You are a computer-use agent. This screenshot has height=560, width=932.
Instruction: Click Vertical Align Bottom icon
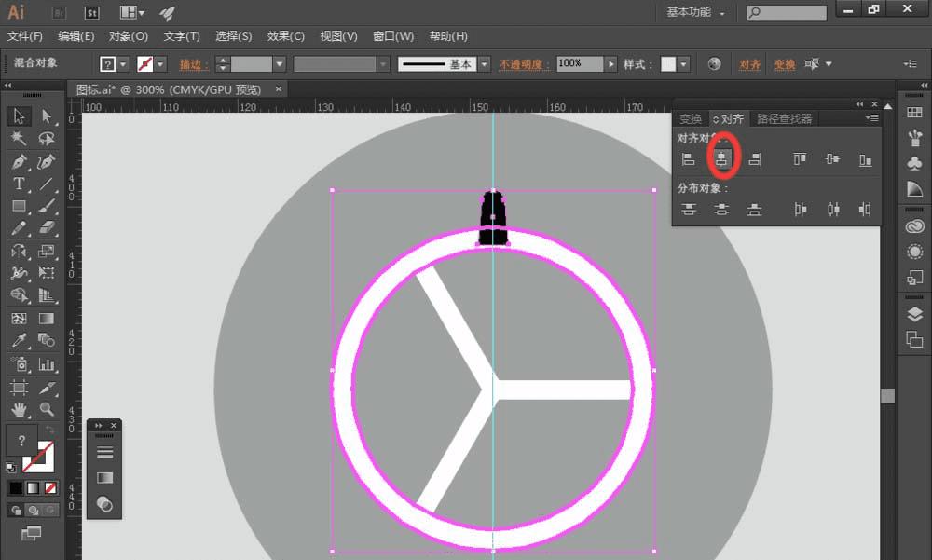[x=865, y=159]
